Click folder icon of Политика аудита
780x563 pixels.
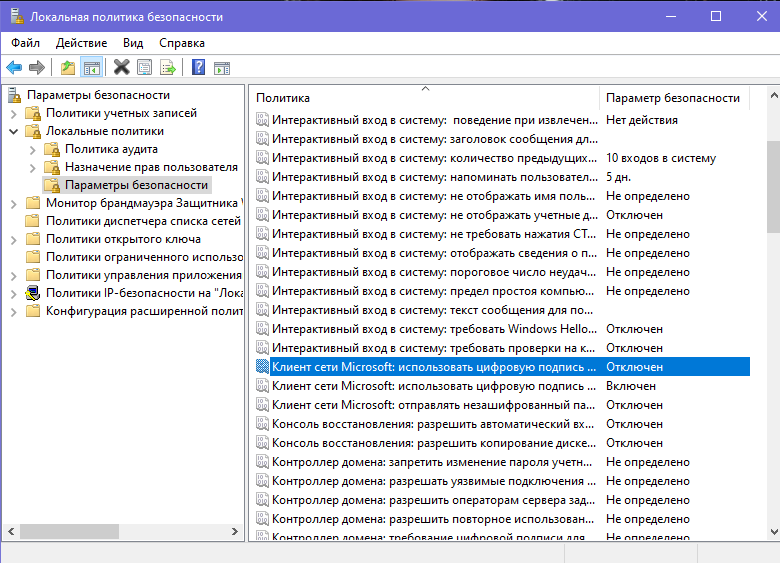click(x=52, y=149)
